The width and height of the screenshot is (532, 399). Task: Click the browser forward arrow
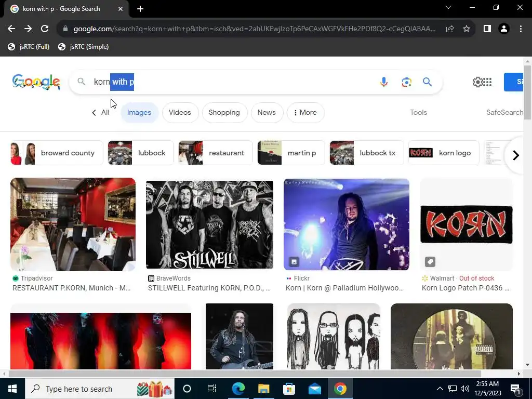[x=28, y=29]
